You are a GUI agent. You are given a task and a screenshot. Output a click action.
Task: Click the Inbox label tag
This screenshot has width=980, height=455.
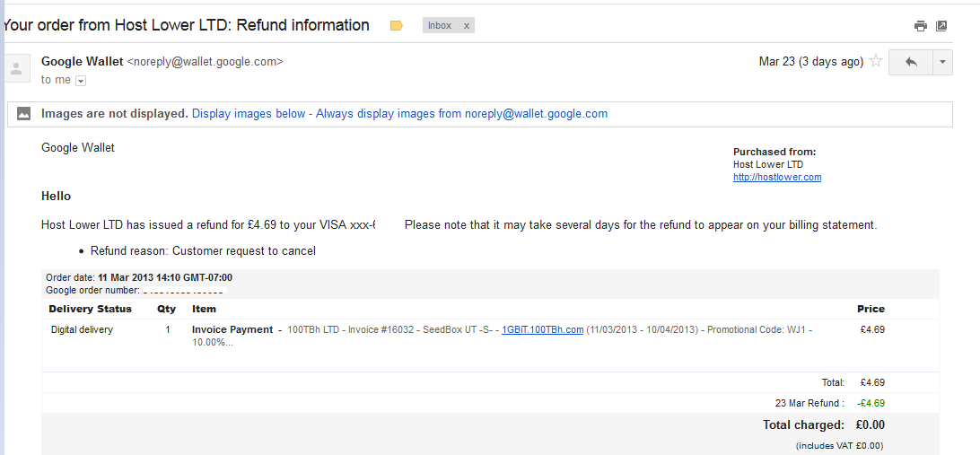coord(440,26)
